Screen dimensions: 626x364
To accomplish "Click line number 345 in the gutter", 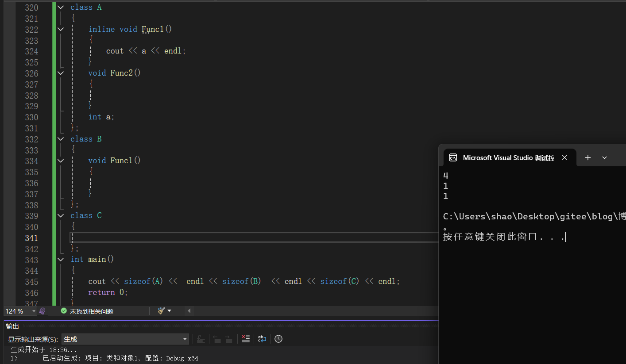I will (x=31, y=282).
